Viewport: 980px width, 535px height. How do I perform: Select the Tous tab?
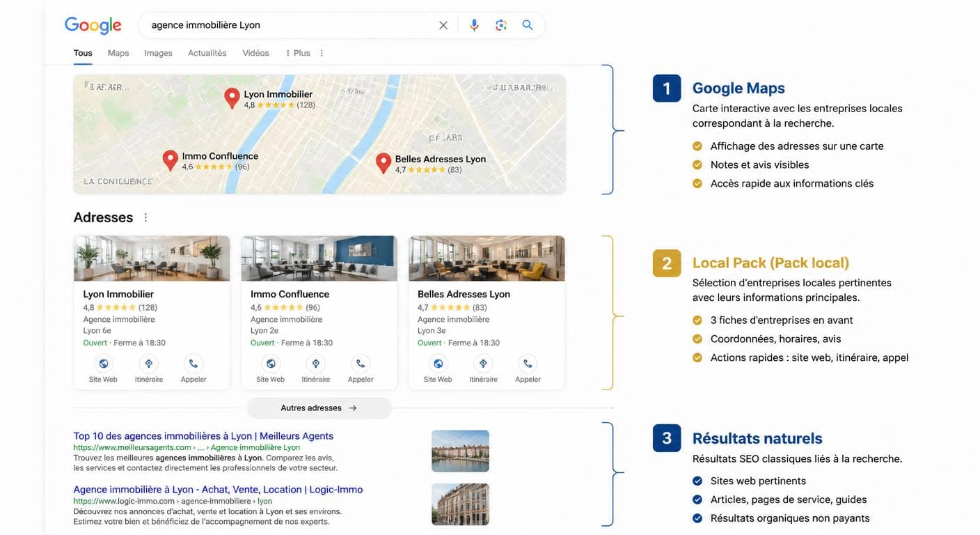pos(83,53)
